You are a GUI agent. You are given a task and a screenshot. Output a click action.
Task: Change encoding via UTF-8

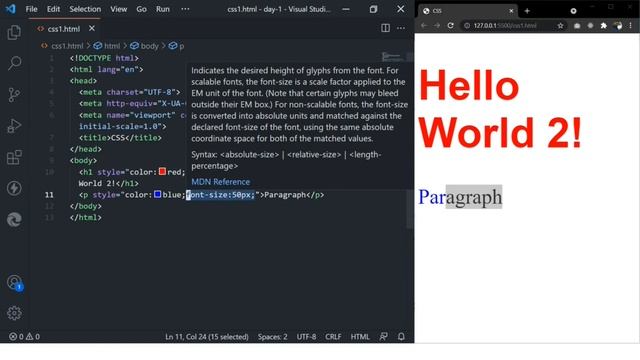pos(306,337)
